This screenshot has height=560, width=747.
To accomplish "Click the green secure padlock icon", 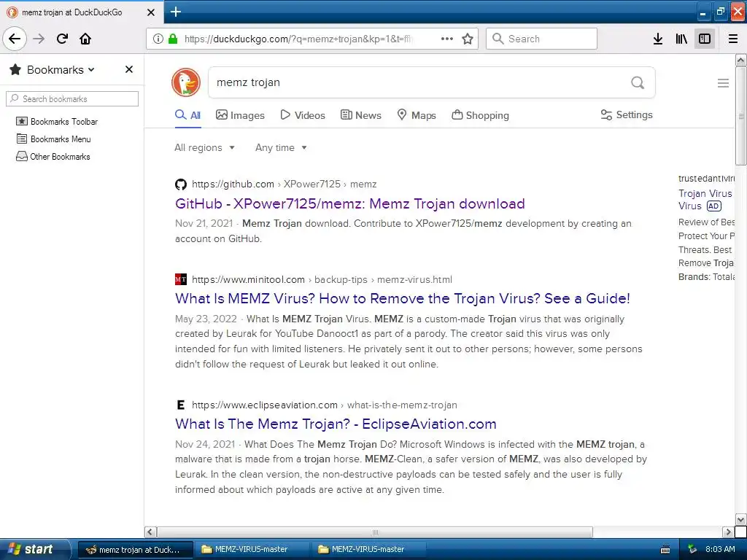I will pyautogui.click(x=173, y=39).
